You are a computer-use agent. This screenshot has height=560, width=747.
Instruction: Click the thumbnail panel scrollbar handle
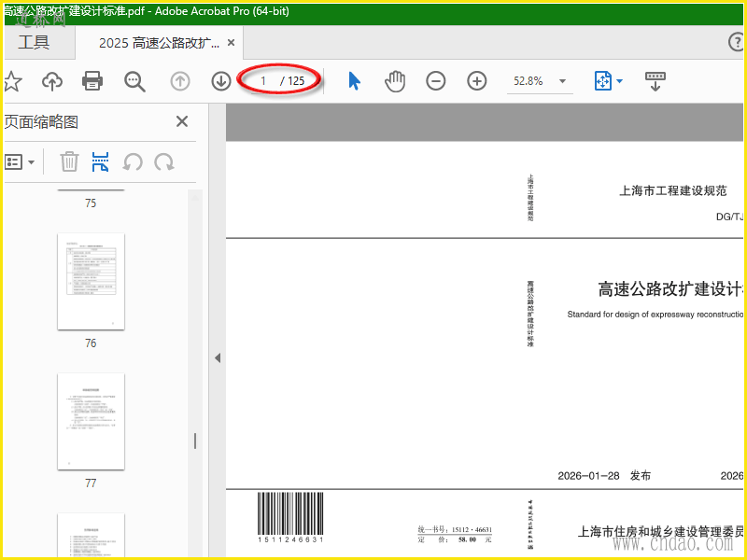click(x=195, y=441)
